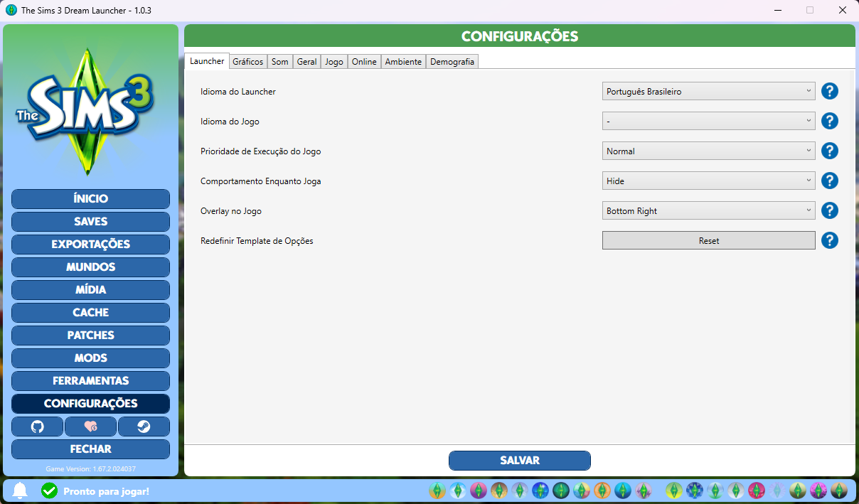Expand the Idioma do Launcher dropdown

click(x=709, y=91)
